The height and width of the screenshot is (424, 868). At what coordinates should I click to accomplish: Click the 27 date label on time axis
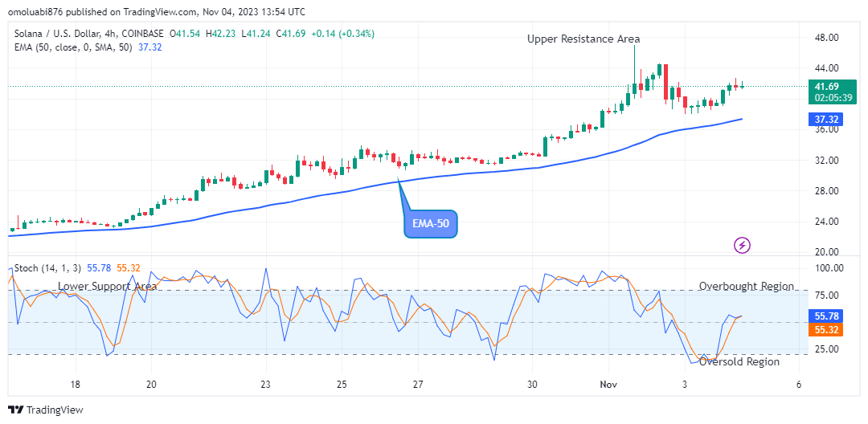pos(419,384)
